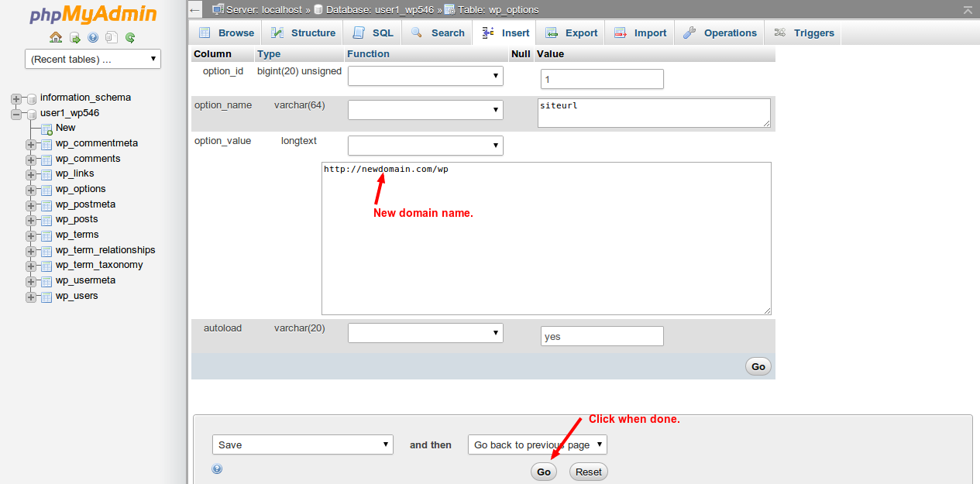This screenshot has width=980, height=484.
Task: Open Function dropdown for option_name row
Action: (425, 111)
